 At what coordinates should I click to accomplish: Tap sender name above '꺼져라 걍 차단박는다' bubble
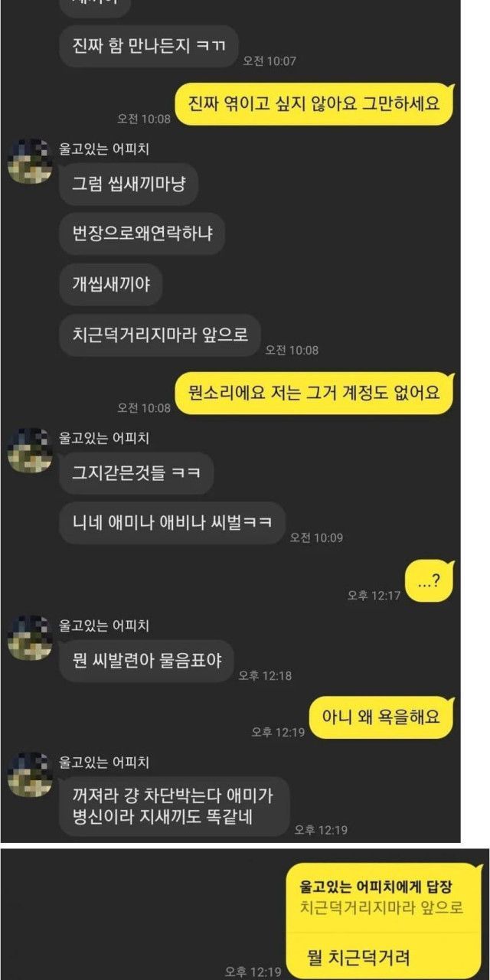tap(104, 763)
